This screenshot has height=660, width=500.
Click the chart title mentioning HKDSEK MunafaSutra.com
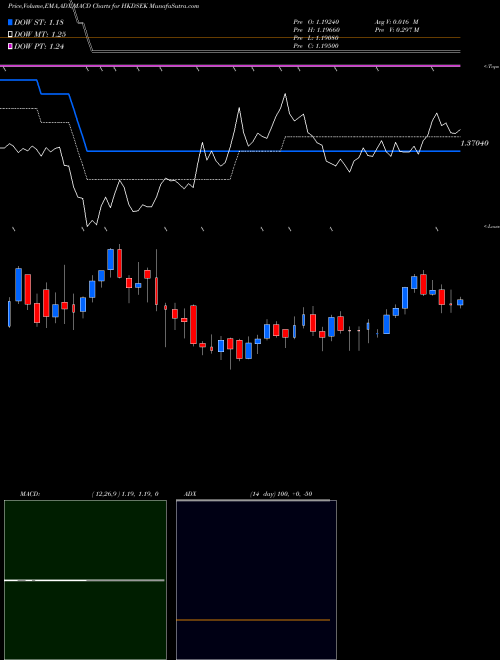pyautogui.click(x=104, y=6)
